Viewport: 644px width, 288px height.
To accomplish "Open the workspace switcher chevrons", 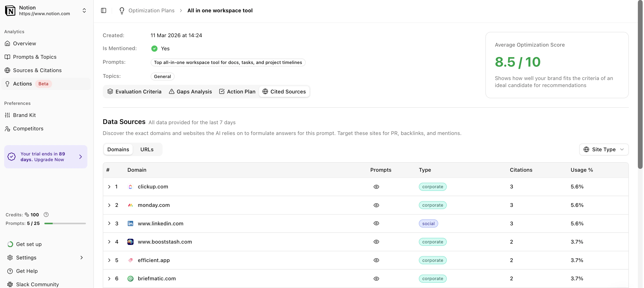I will 84,11.
